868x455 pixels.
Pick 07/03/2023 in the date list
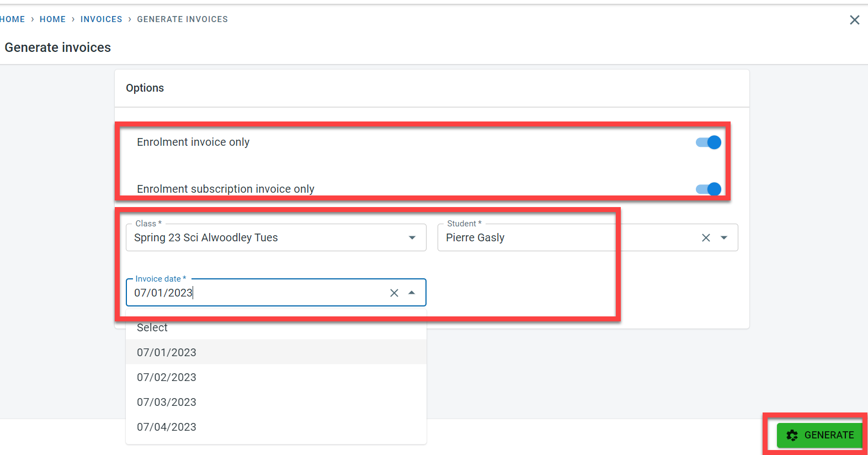167,402
